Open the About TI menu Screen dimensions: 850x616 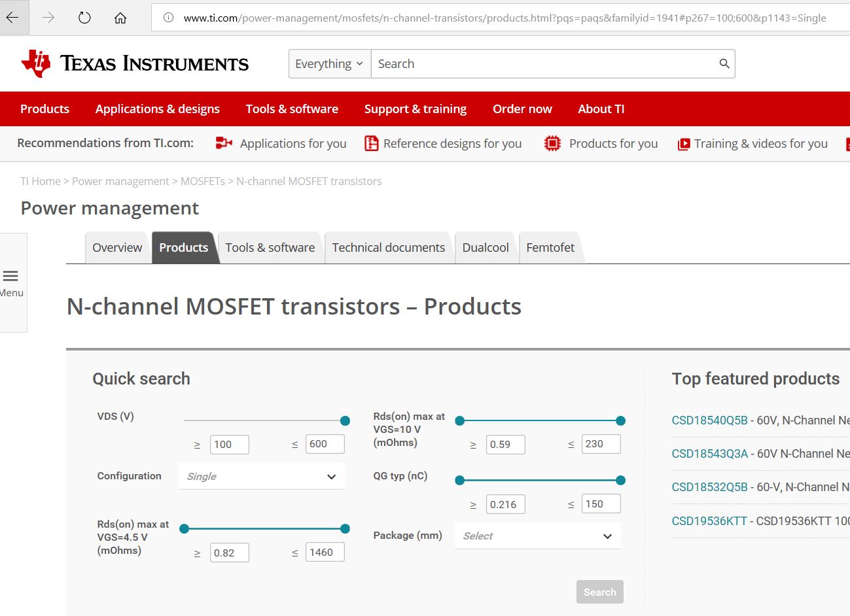601,109
